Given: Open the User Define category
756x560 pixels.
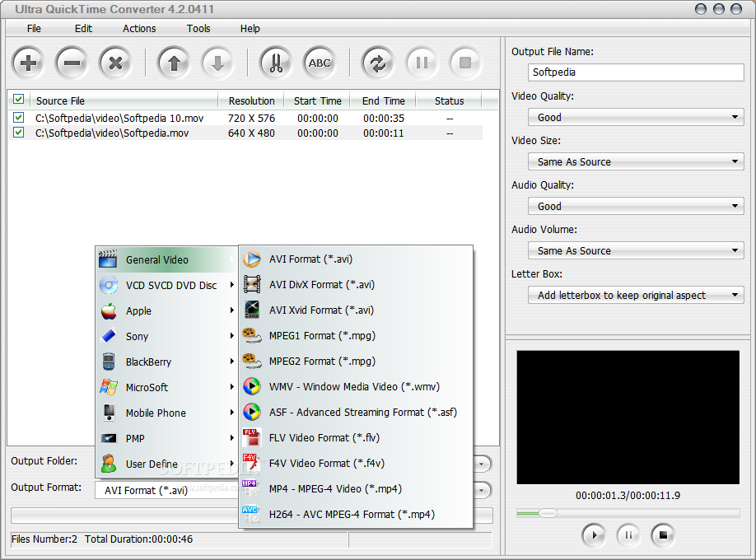Looking at the screenshot, I should pos(167,464).
